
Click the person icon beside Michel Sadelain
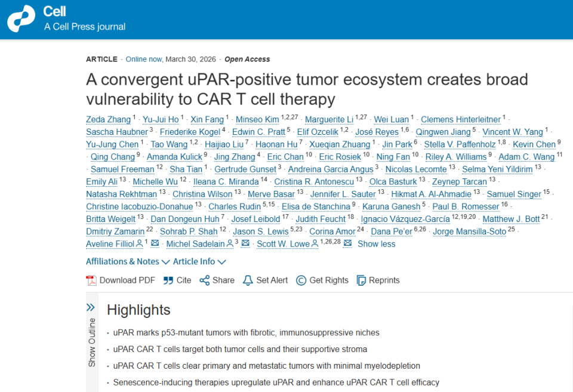[229, 243]
